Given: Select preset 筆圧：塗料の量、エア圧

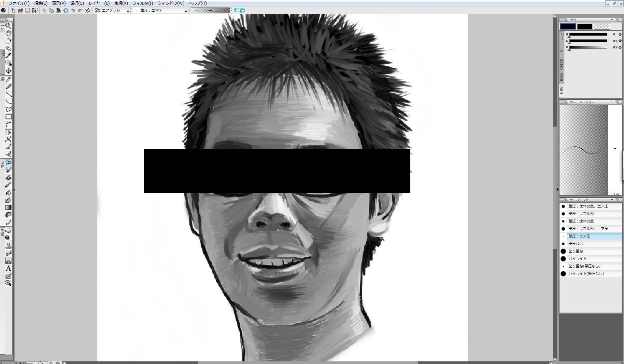Looking at the screenshot, I should (x=590, y=206).
